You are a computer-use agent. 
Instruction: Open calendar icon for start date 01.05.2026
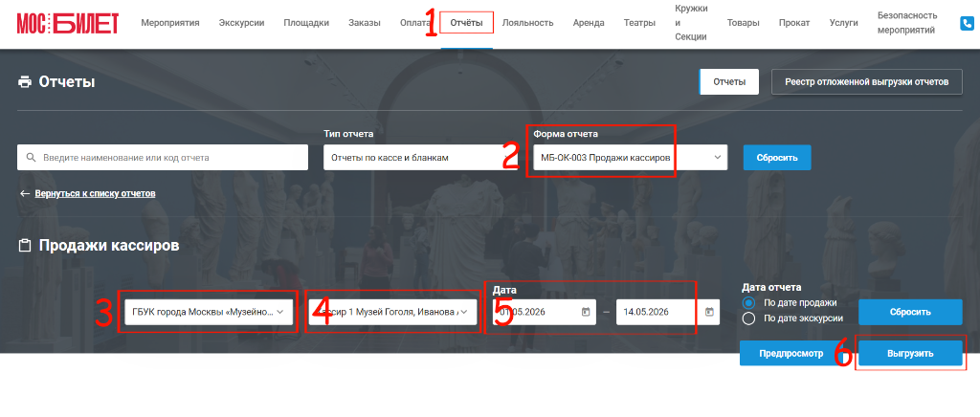[x=586, y=312]
